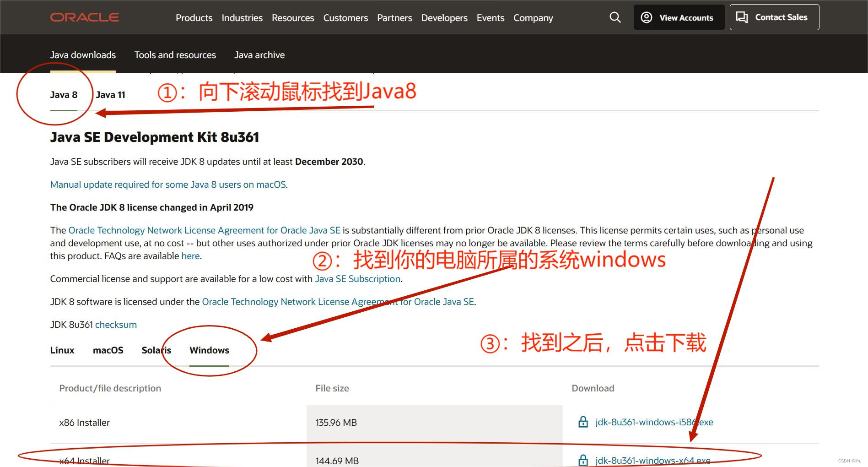Open the Java archive section
Image resolution: width=868 pixels, height=467 pixels.
259,54
